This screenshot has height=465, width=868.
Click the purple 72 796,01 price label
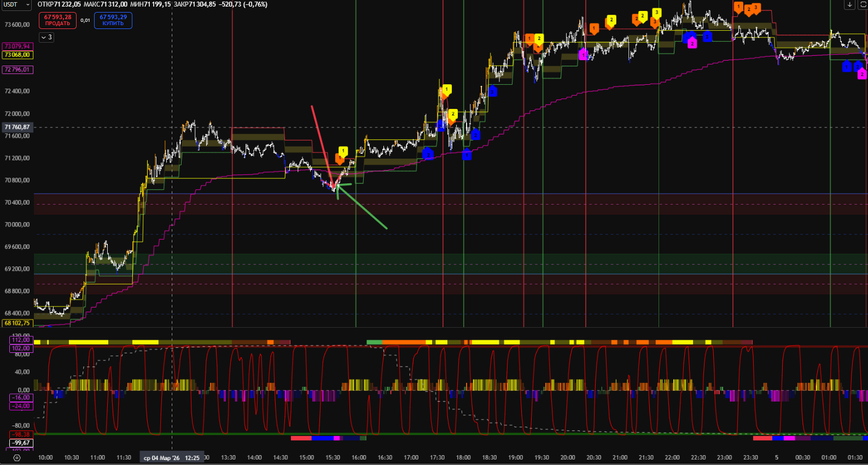coord(18,69)
